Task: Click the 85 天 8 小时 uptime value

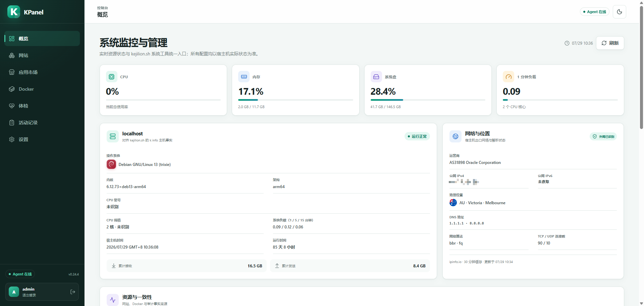Action: click(x=284, y=247)
